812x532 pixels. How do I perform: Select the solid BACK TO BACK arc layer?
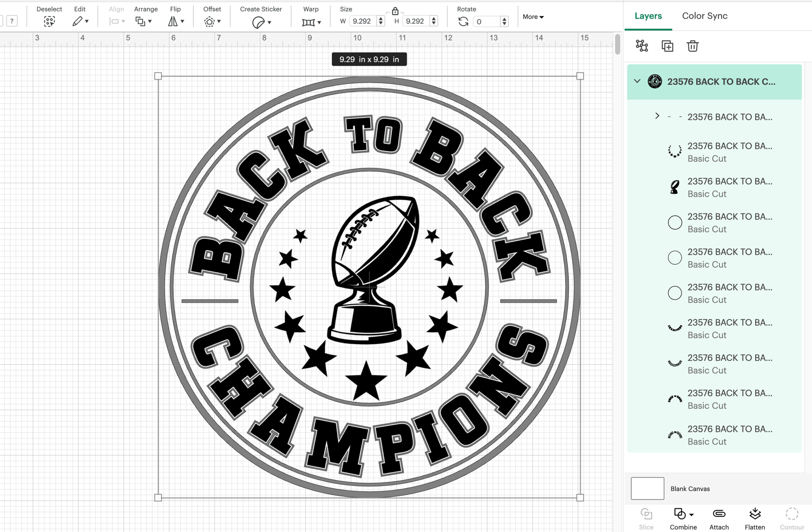tap(715, 399)
